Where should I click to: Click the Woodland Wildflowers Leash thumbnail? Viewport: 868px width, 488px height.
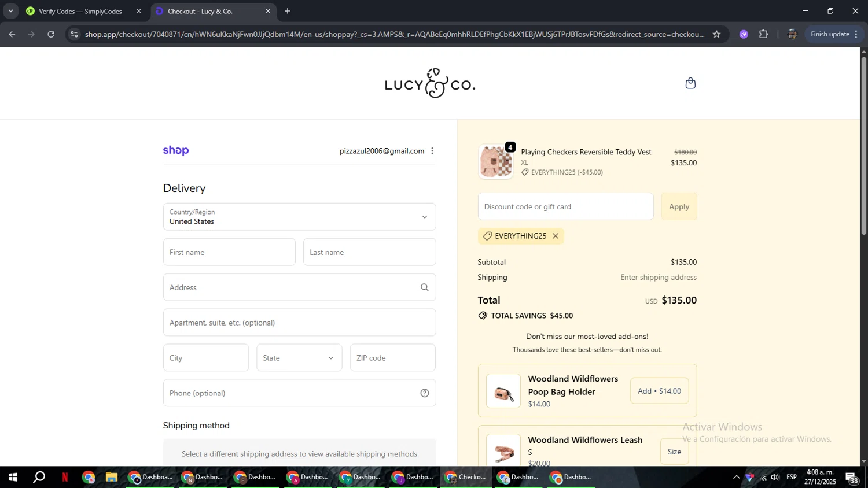(503, 450)
